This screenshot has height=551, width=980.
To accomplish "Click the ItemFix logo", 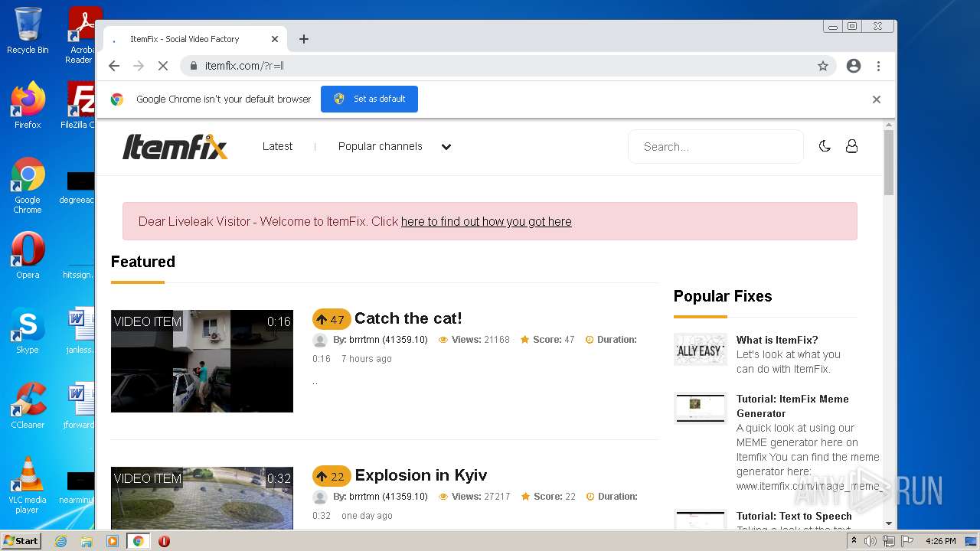I will point(175,146).
